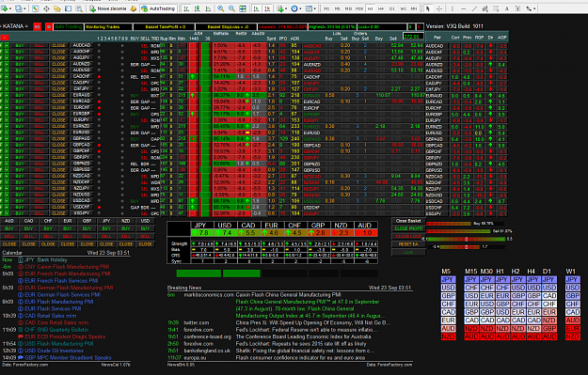
Task: Adjust the upper green gauge slider handle
Action: point(466,239)
